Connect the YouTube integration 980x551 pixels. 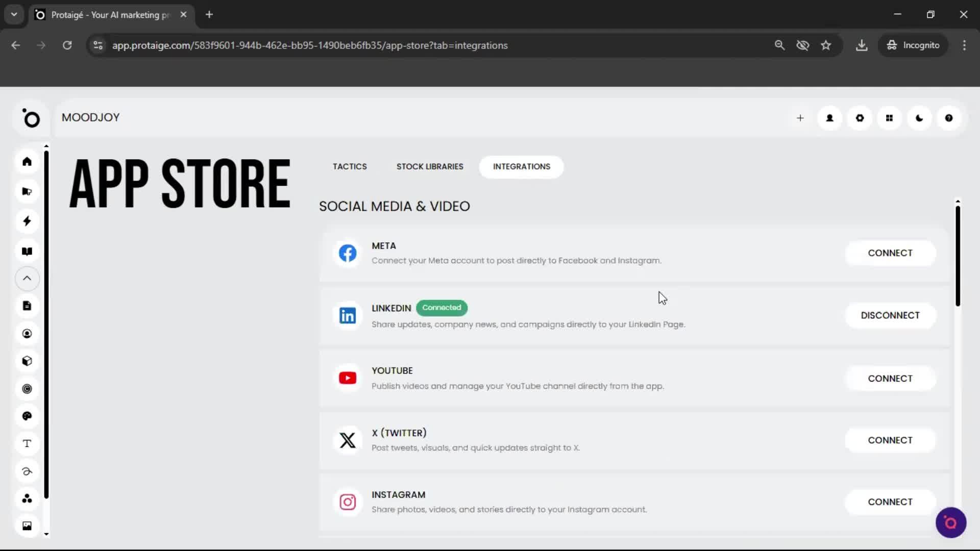pos(890,378)
